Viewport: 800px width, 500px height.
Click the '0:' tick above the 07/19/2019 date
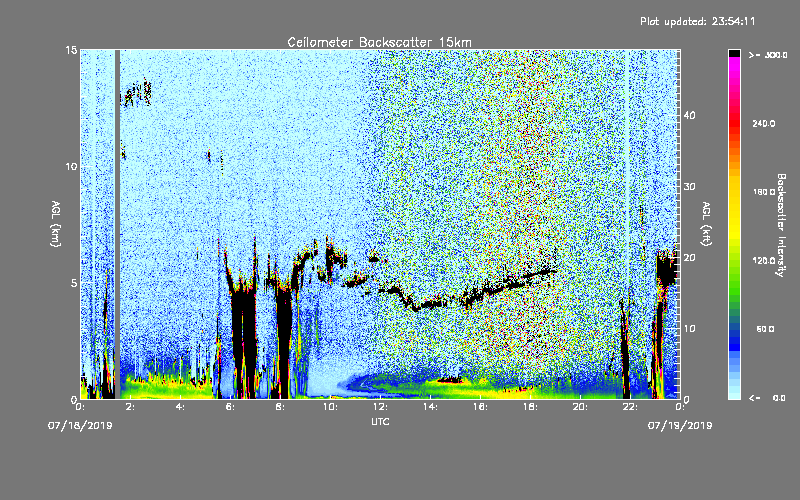pyautogui.click(x=680, y=407)
